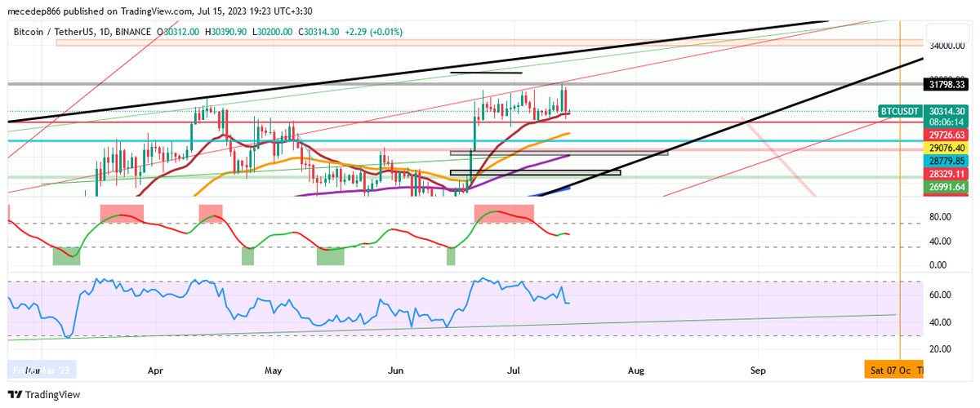The height and width of the screenshot is (408, 980).
Task: Select the BTCUSDT symbol tag on price axis
Action: coord(901,110)
